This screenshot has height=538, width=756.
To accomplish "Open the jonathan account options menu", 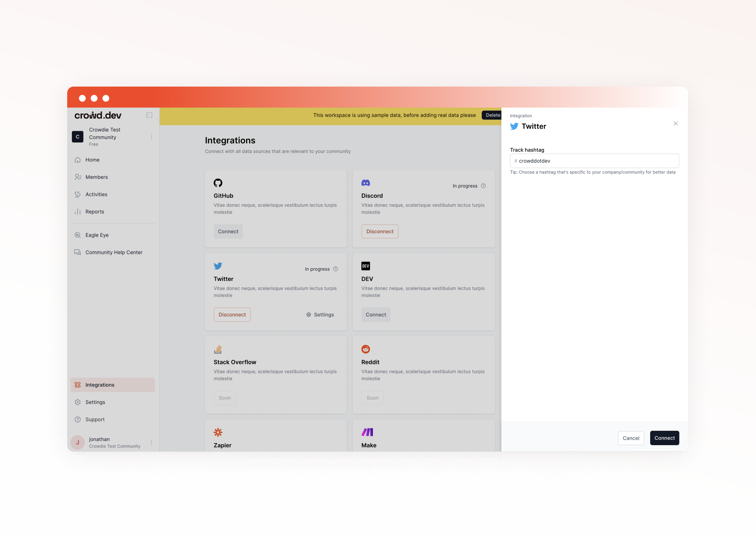I will 151,443.
